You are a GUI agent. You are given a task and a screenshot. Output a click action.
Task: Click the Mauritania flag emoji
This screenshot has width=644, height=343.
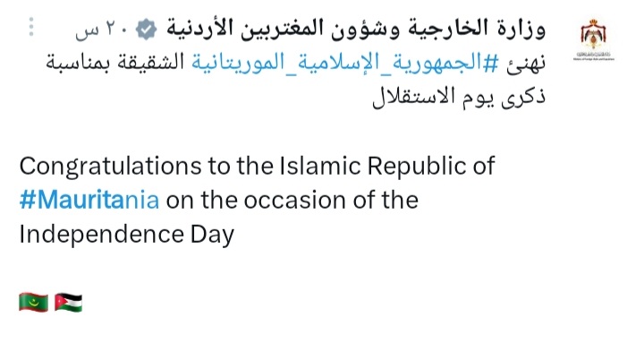[33, 303]
